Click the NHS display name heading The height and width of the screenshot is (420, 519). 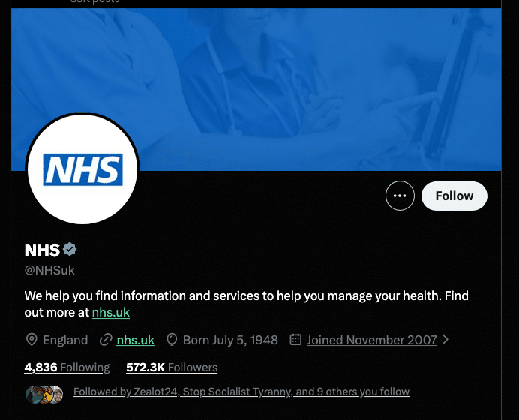42,250
